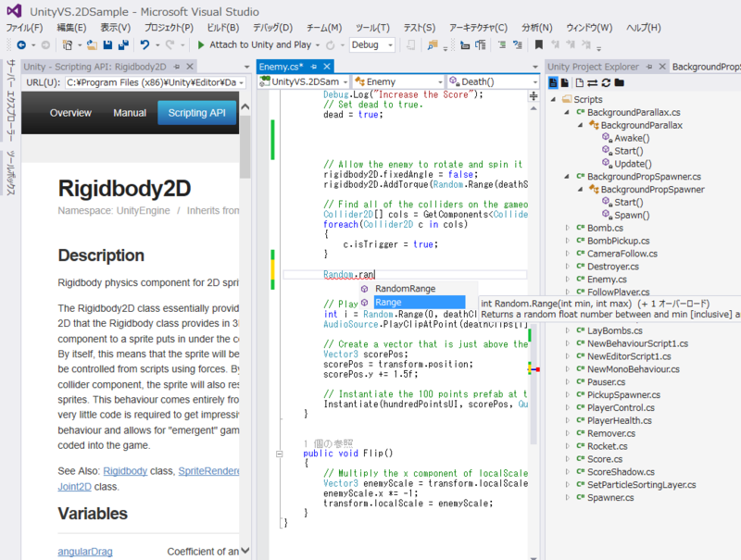Open the URL path dropdown
Viewport: 741px width, 560px height.
(241, 82)
